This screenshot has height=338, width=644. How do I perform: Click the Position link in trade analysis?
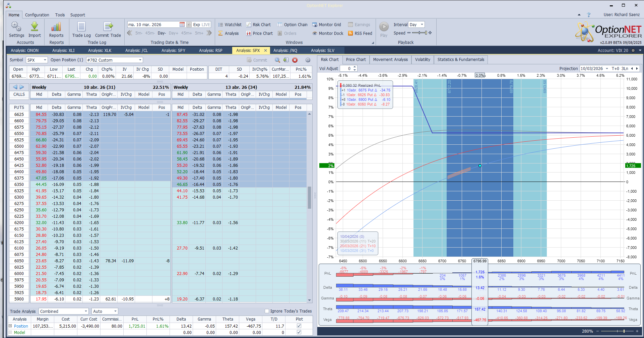click(x=21, y=326)
